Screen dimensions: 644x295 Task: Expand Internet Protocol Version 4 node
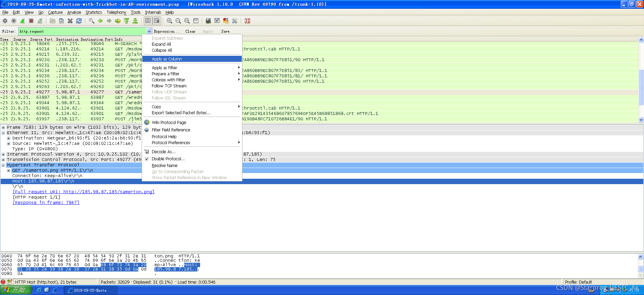click(3, 154)
